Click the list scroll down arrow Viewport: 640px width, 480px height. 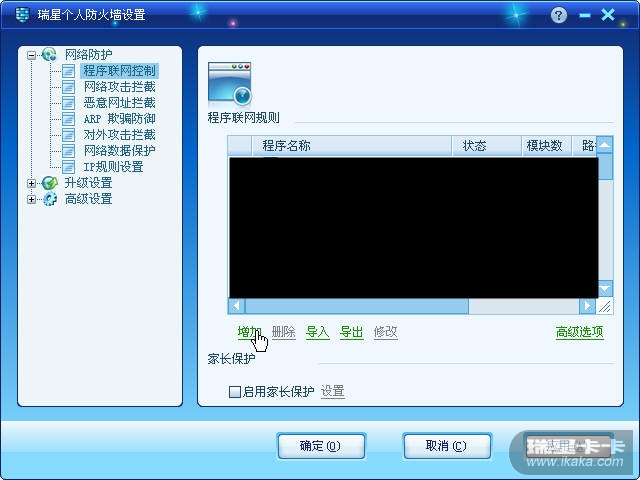[605, 289]
